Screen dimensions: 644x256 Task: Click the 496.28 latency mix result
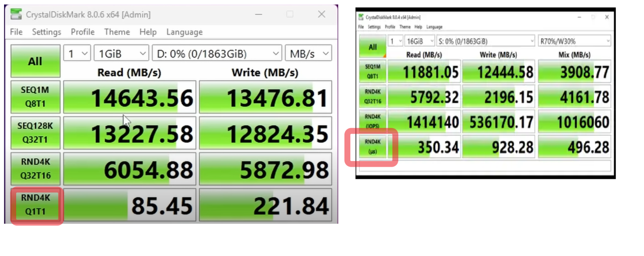click(x=574, y=146)
